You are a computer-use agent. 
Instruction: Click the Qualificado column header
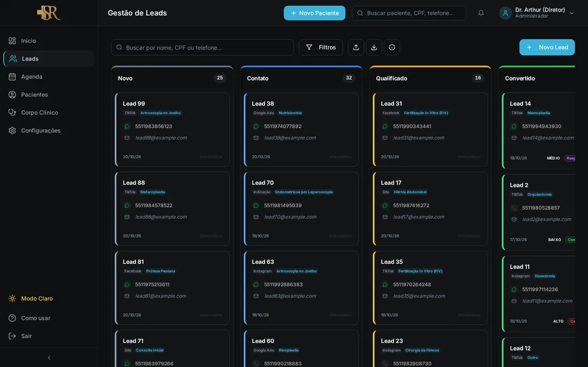point(391,79)
